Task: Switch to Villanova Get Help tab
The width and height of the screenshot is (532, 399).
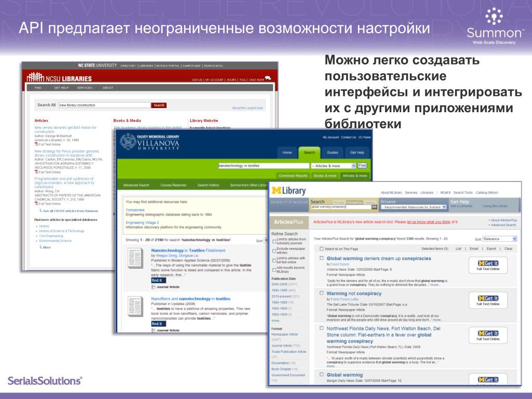Action: click(357, 153)
